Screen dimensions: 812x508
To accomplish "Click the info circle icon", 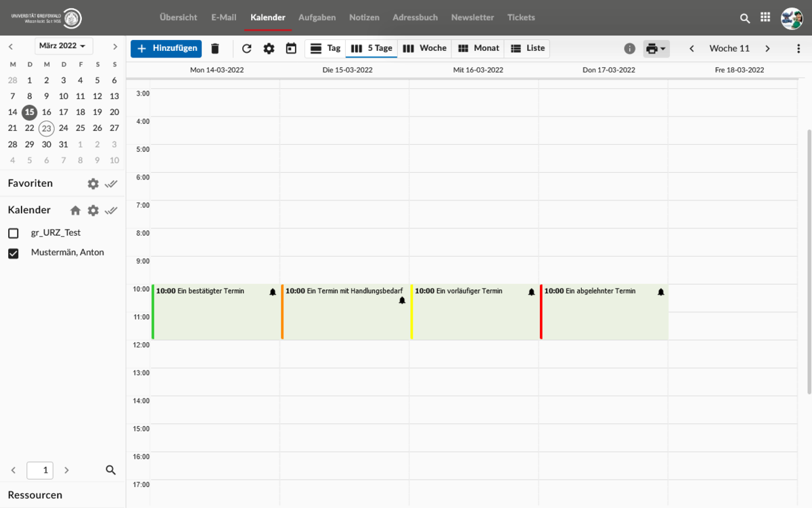I will coord(629,49).
